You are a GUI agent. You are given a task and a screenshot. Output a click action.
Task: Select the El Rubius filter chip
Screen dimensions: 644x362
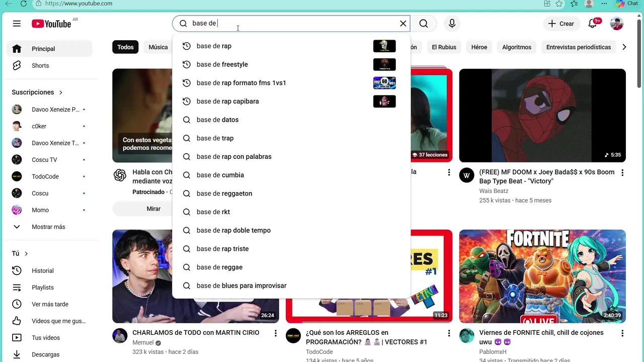444,47
